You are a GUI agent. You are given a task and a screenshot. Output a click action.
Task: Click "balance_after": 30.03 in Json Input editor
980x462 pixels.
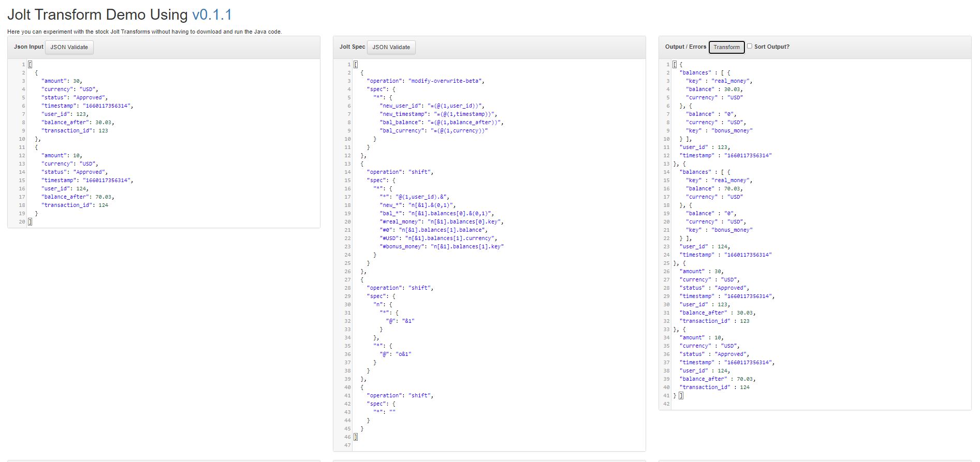pyautogui.click(x=78, y=122)
